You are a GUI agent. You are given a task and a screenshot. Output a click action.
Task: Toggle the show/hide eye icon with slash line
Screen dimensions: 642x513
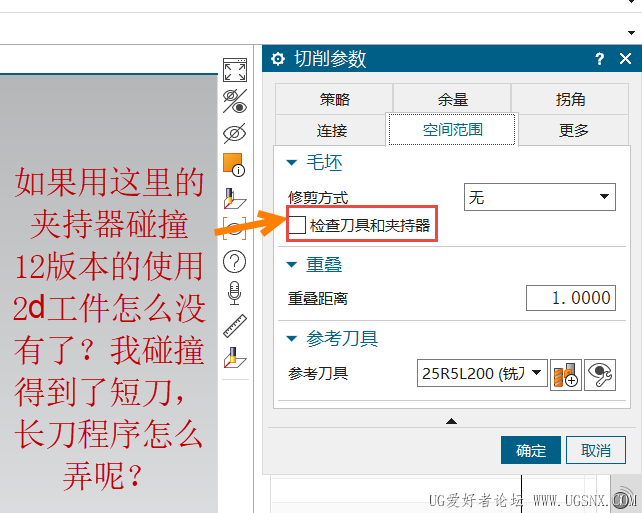[235, 101]
